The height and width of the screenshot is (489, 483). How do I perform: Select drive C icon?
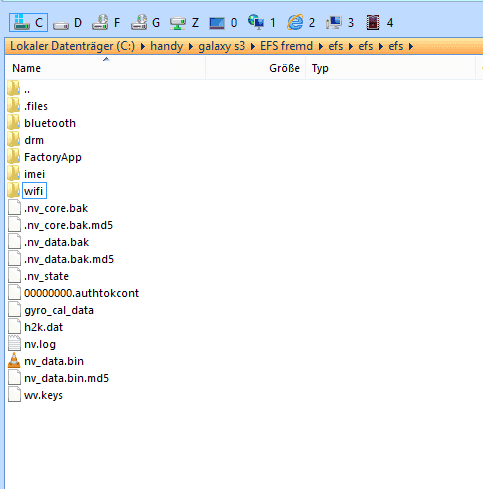click(x=28, y=23)
